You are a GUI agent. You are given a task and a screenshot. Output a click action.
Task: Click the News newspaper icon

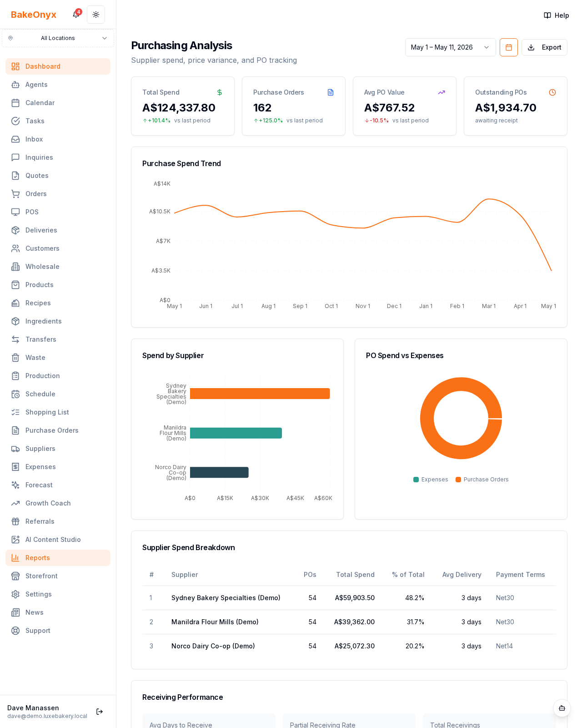(x=15, y=612)
